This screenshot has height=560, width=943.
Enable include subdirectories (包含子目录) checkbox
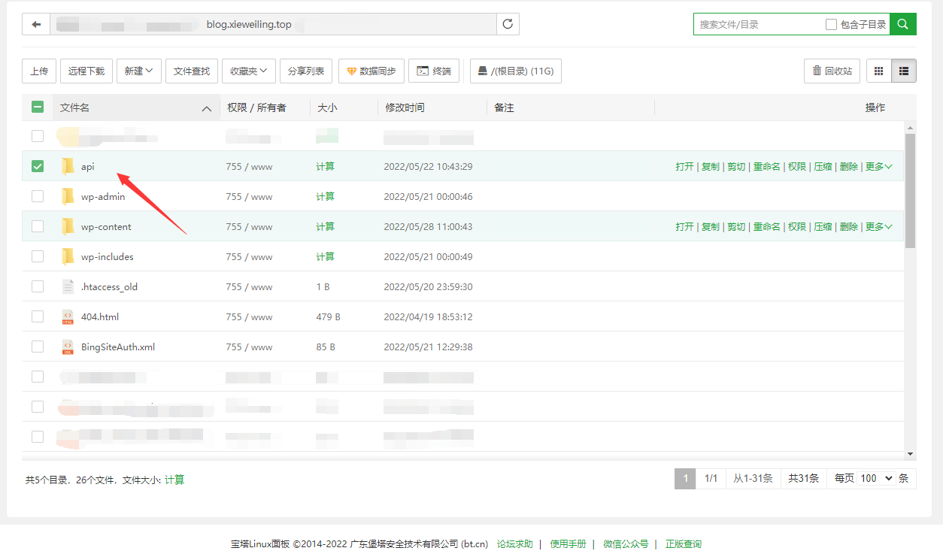(831, 24)
